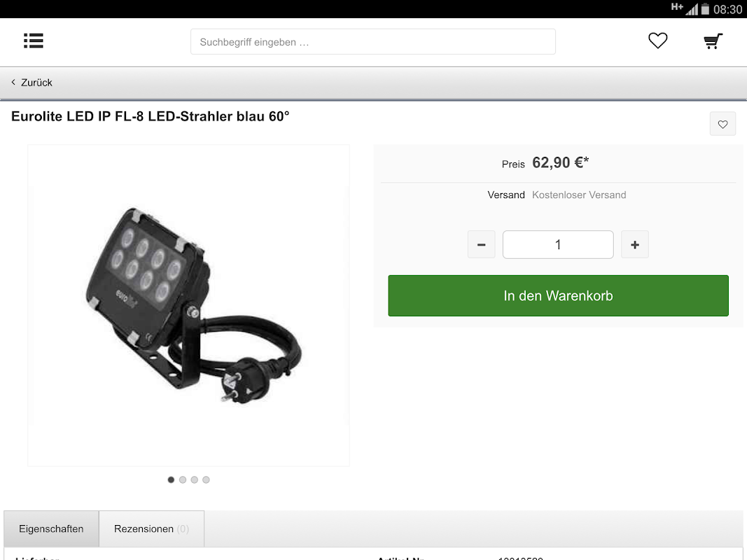
Task: Switch to the Eigenschaften tab
Action: [x=51, y=528]
